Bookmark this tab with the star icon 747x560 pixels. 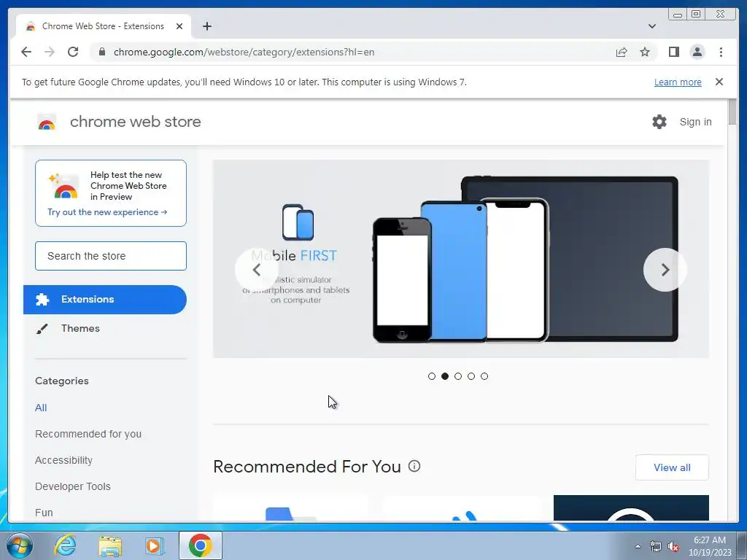coord(645,52)
